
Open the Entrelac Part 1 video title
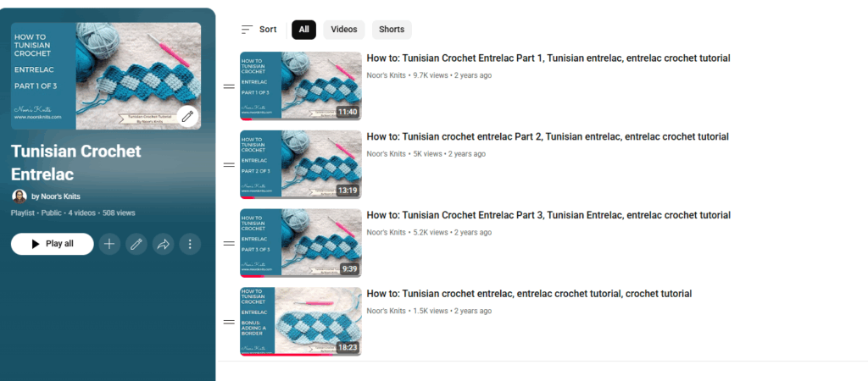point(548,58)
